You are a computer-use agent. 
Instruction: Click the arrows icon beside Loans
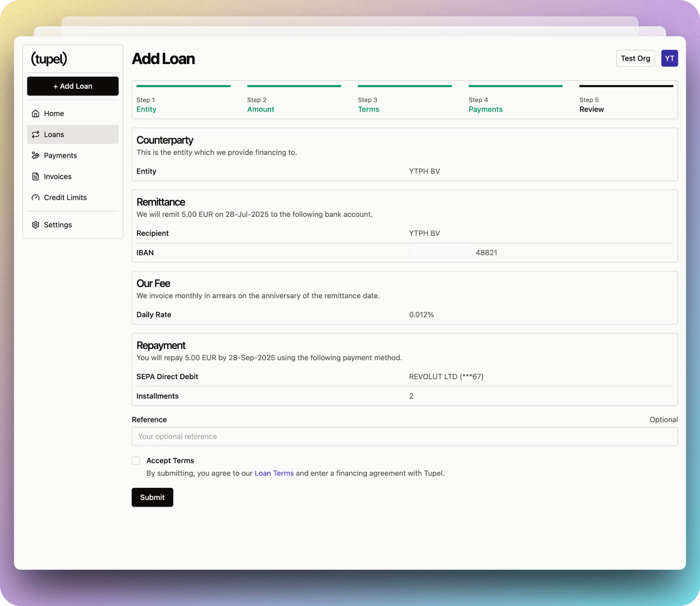pos(36,135)
